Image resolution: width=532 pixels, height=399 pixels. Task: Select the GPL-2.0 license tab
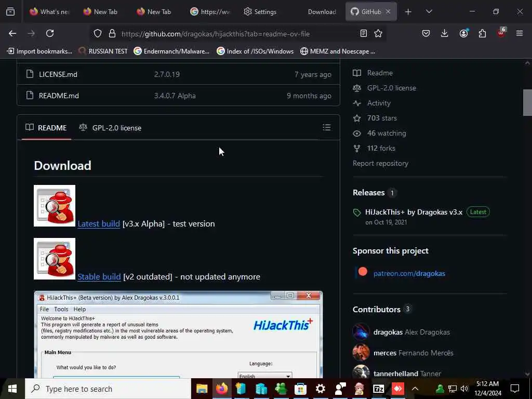click(x=110, y=128)
